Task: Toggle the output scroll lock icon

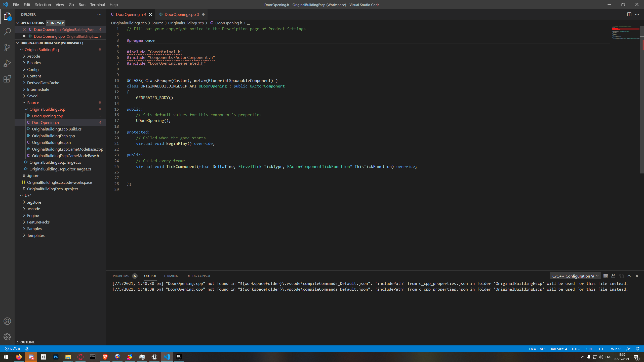Action: pos(613,276)
